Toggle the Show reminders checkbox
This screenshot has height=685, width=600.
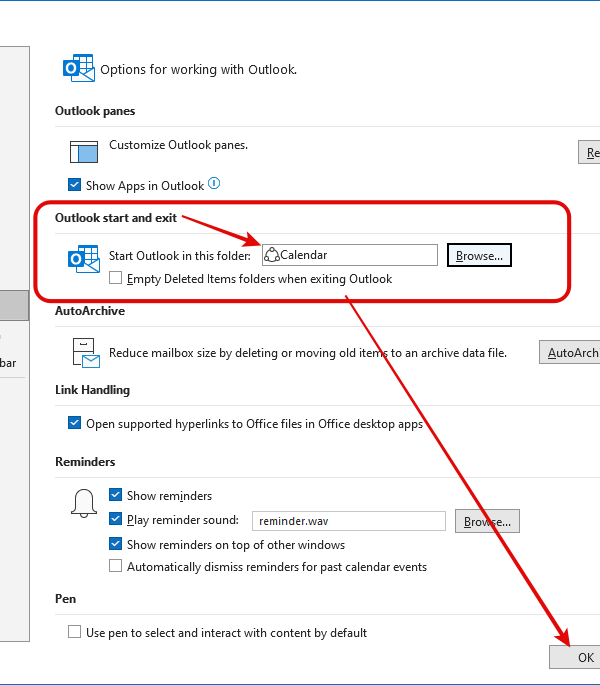[115, 495]
